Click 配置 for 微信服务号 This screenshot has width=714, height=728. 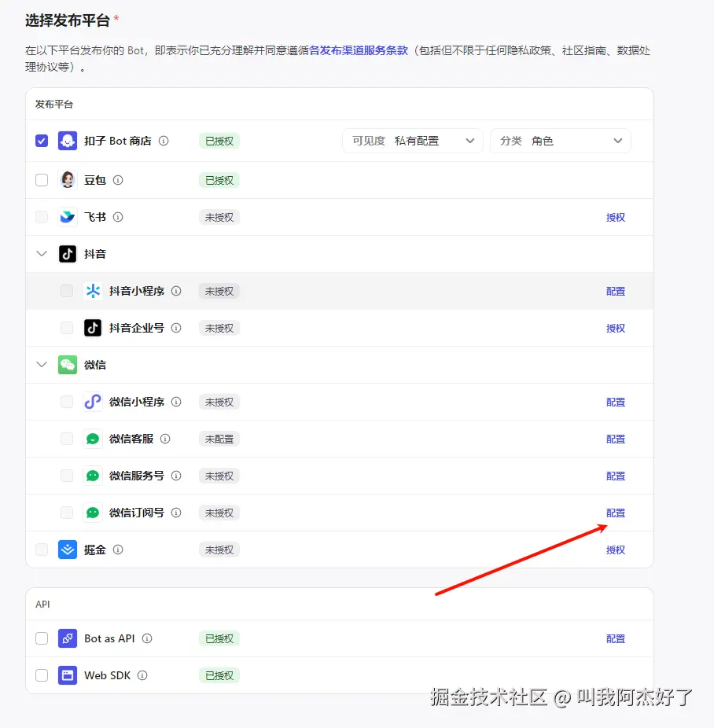(616, 476)
